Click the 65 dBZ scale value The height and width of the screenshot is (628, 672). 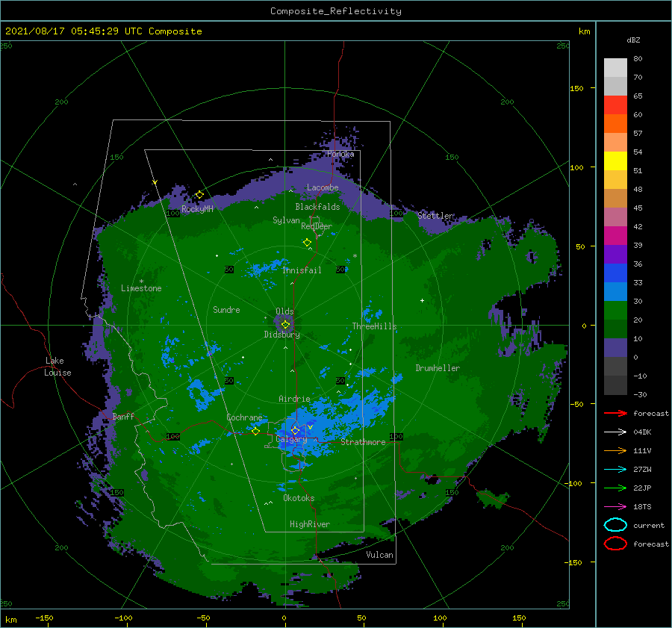pyautogui.click(x=638, y=96)
